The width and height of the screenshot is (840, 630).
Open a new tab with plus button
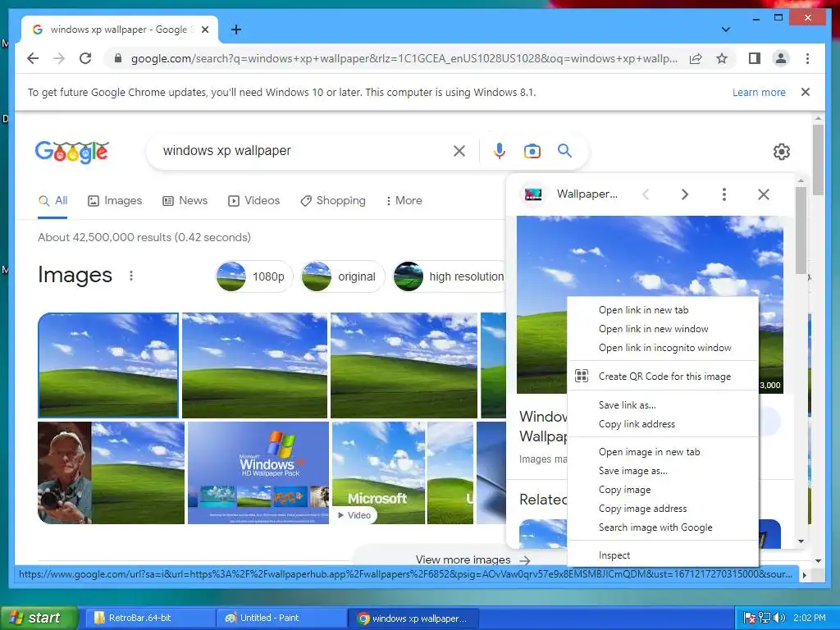(235, 30)
